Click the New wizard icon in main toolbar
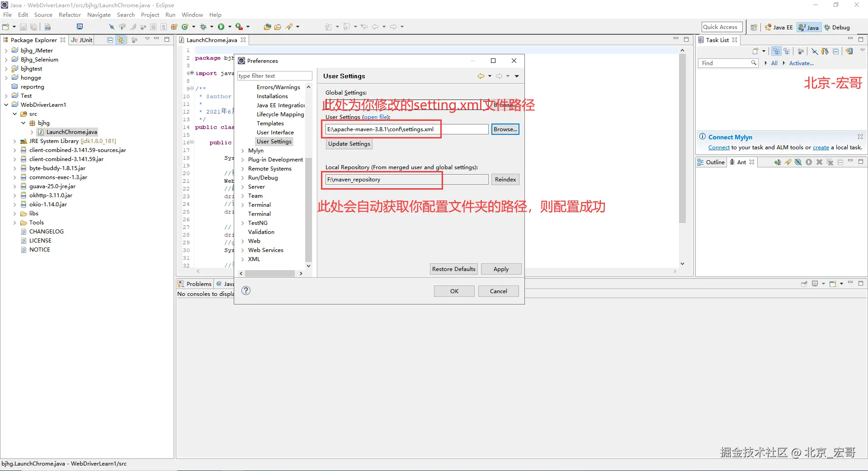The height and width of the screenshot is (471, 868). 5,27
